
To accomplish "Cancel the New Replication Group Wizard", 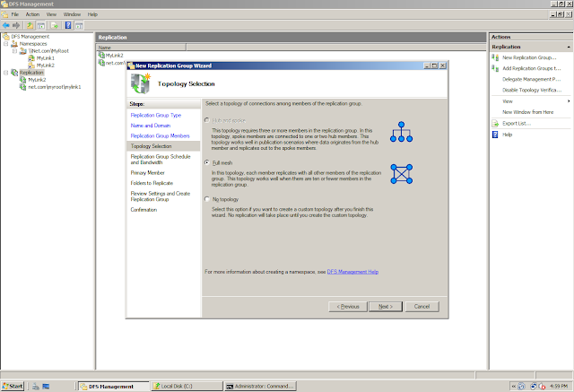I will point(422,307).
